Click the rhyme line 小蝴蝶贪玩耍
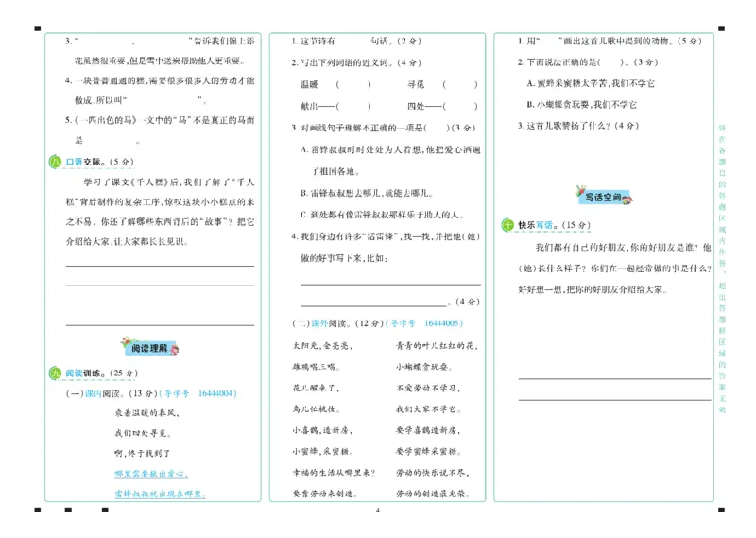 point(424,367)
